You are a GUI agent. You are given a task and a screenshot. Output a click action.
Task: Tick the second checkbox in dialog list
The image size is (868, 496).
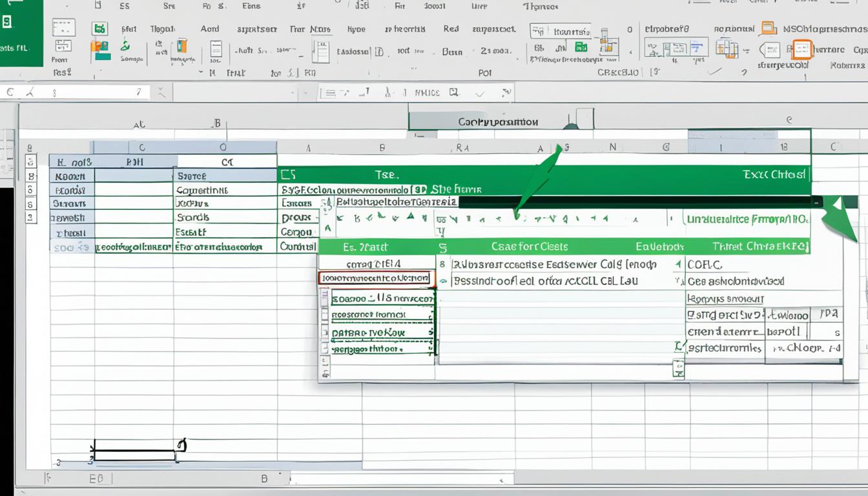325,315
